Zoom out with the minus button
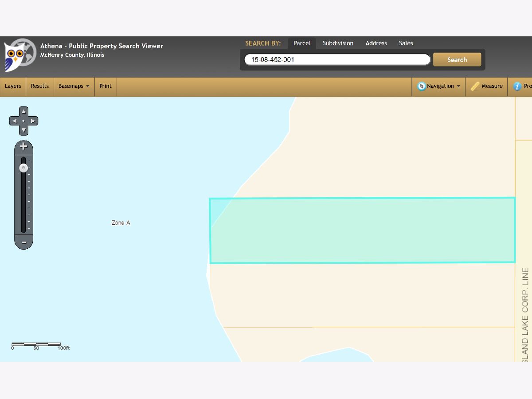 23,243
